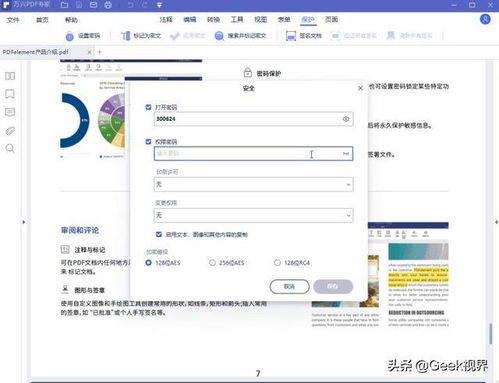499x383 pixels.
Task: Click the 注释与标记 text in document
Action: click(89, 250)
